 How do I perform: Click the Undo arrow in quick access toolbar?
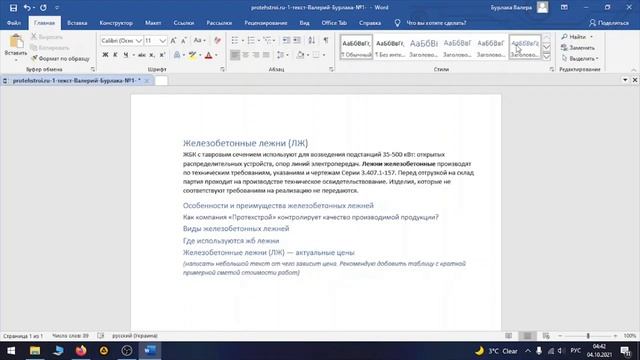click(27, 8)
